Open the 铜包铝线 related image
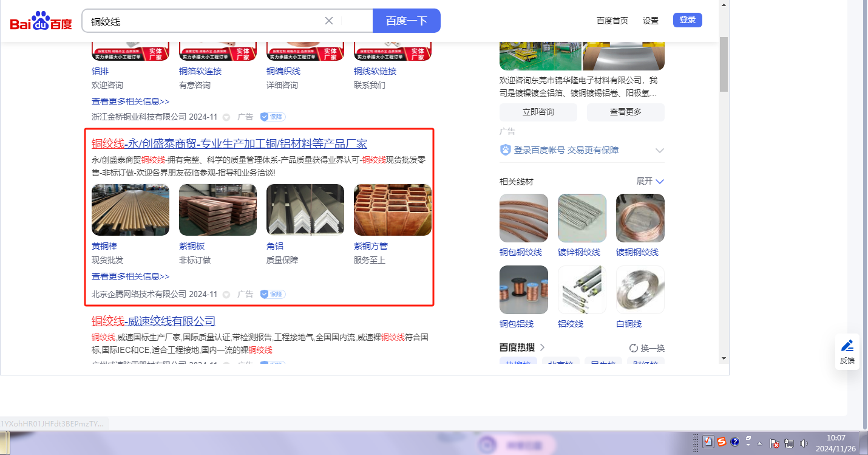The image size is (868, 455). [x=524, y=290]
